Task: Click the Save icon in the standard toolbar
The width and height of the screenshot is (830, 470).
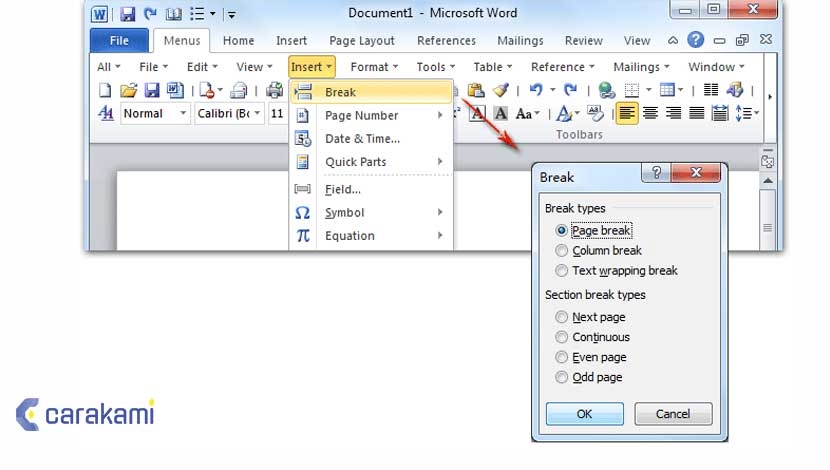Action: (152, 91)
